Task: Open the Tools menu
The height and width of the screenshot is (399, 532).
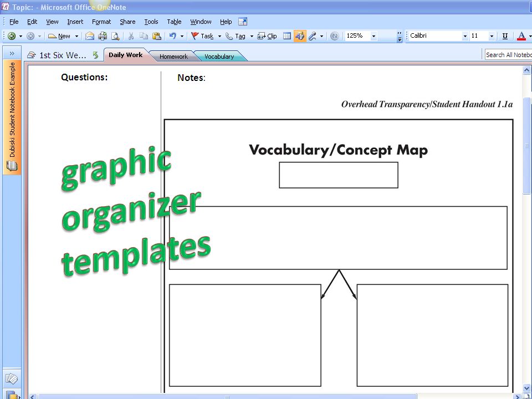Action: pyautogui.click(x=151, y=22)
